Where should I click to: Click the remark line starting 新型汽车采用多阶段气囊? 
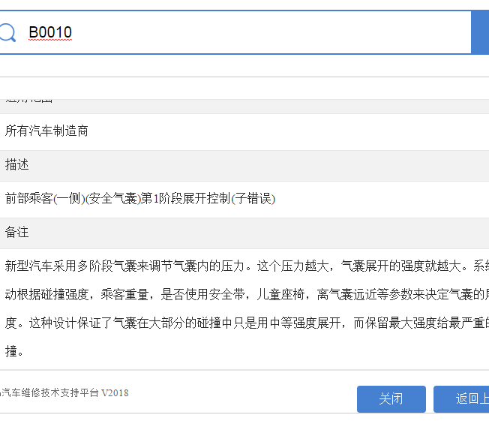click(247, 266)
